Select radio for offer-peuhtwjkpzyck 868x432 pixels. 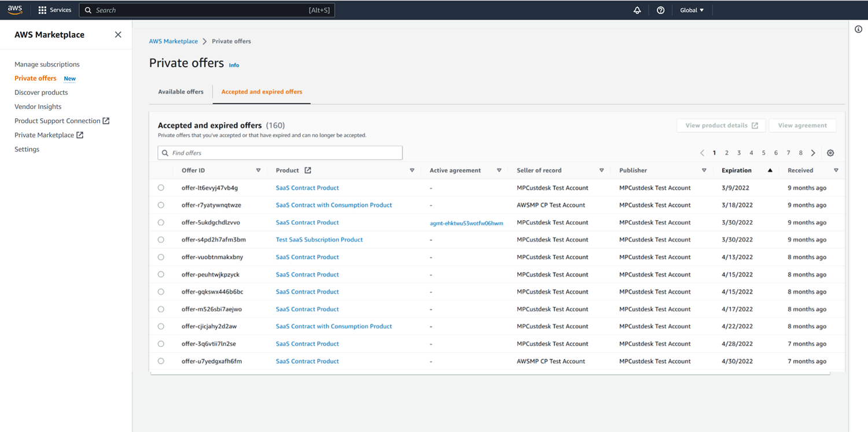[161, 274]
